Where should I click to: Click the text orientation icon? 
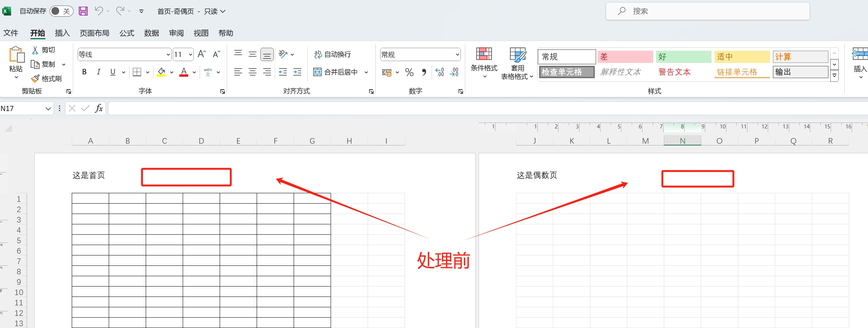pos(283,54)
